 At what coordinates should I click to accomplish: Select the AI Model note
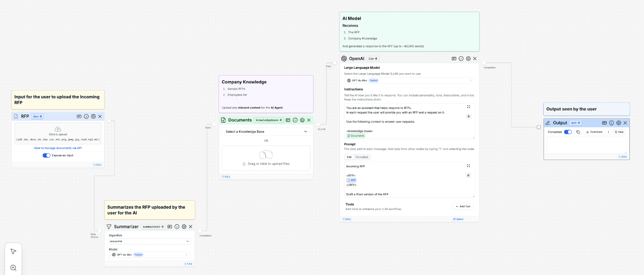pos(409,32)
